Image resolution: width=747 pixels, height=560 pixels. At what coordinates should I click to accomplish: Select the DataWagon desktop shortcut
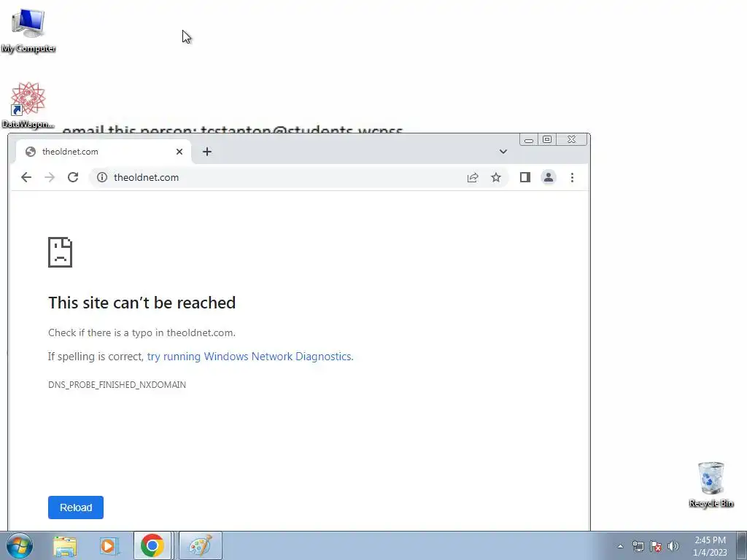(x=28, y=105)
